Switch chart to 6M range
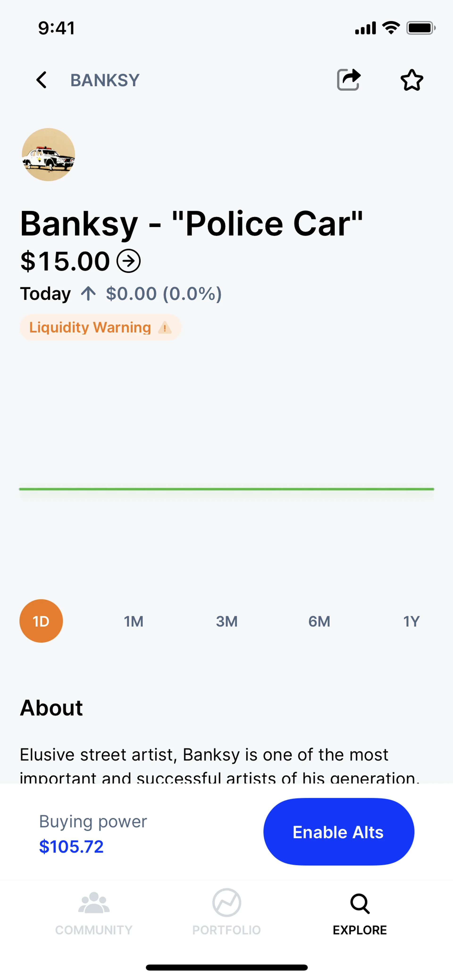453x980 pixels. tap(319, 621)
